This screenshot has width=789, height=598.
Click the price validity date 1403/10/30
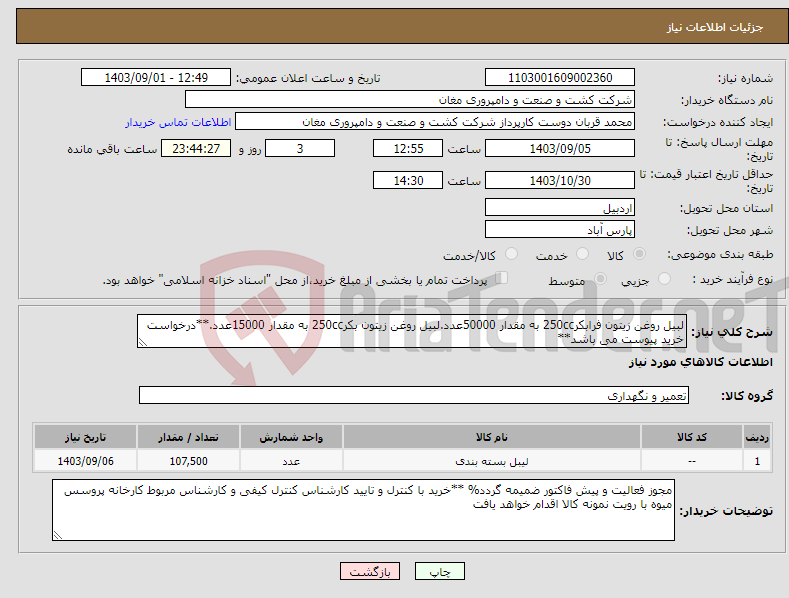click(560, 180)
